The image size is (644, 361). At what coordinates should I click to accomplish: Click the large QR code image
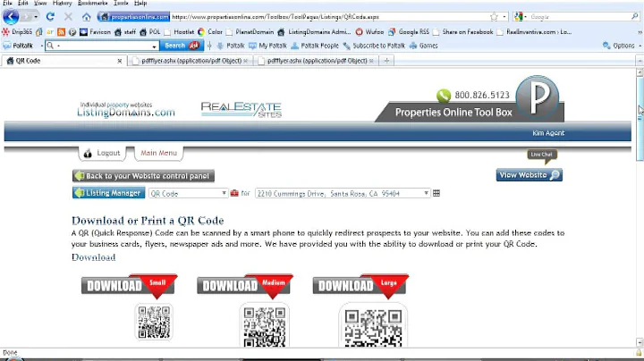tap(373, 327)
